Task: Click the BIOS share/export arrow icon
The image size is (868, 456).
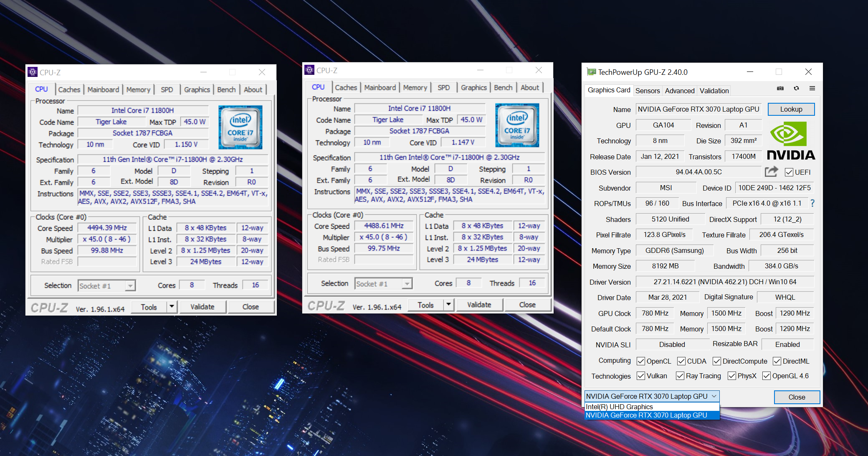Action: point(772,171)
